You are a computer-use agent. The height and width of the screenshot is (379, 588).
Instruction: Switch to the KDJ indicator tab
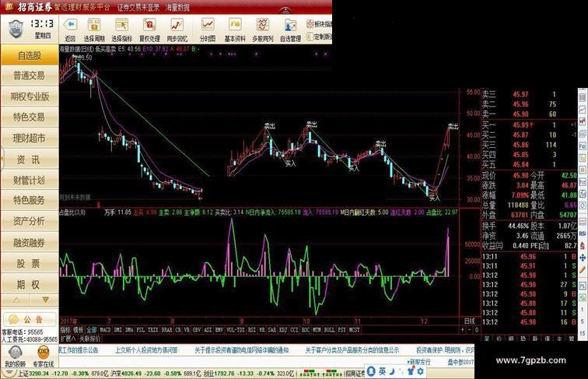click(x=283, y=330)
